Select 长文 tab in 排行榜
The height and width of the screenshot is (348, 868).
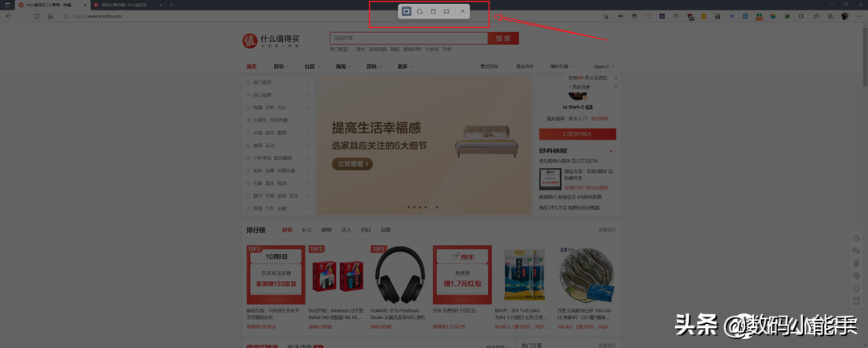pyautogui.click(x=307, y=230)
